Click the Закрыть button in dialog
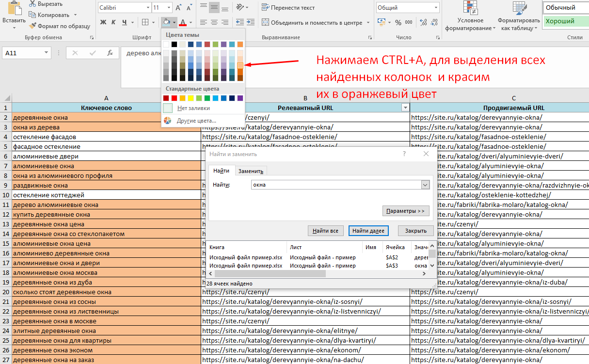This screenshot has width=589, height=364. point(416,231)
